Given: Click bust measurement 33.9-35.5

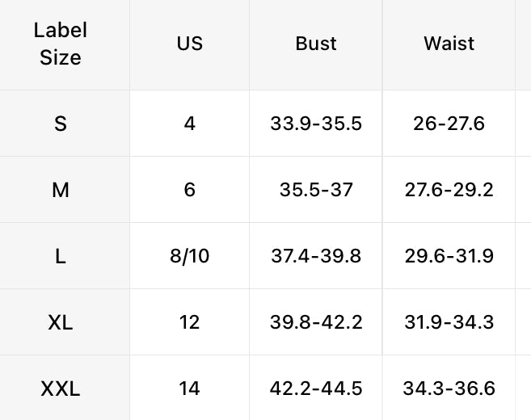Looking at the screenshot, I should [316, 124].
